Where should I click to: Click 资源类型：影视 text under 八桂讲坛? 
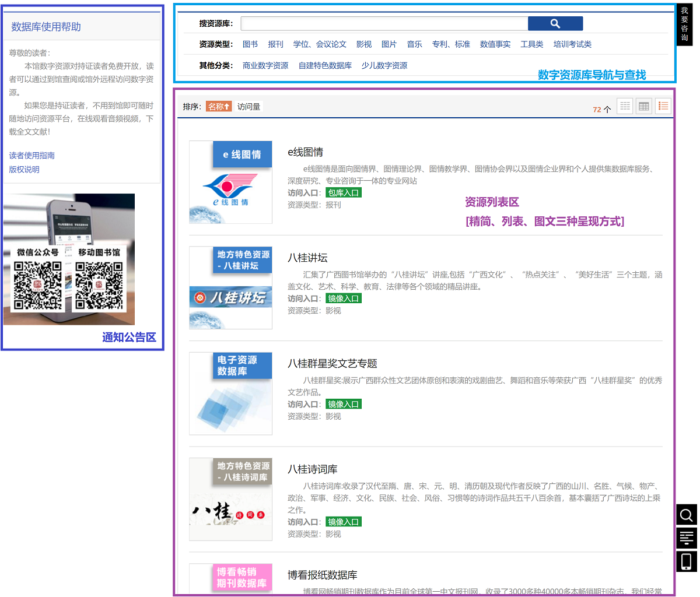[x=314, y=311]
